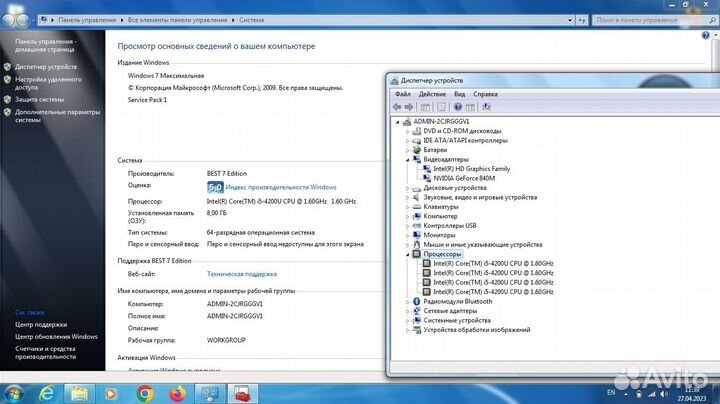The image size is (720, 404).
Task: Open Google Chrome from the taskbar
Action: pyautogui.click(x=144, y=392)
